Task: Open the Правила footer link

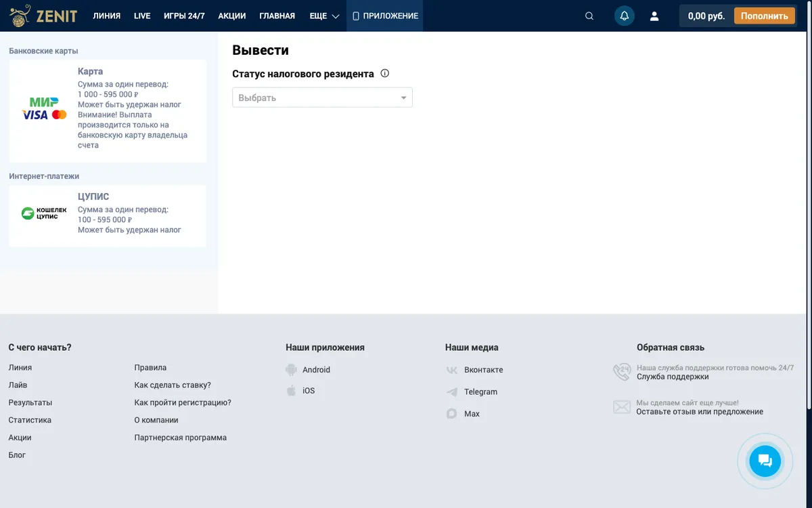Action: click(150, 368)
